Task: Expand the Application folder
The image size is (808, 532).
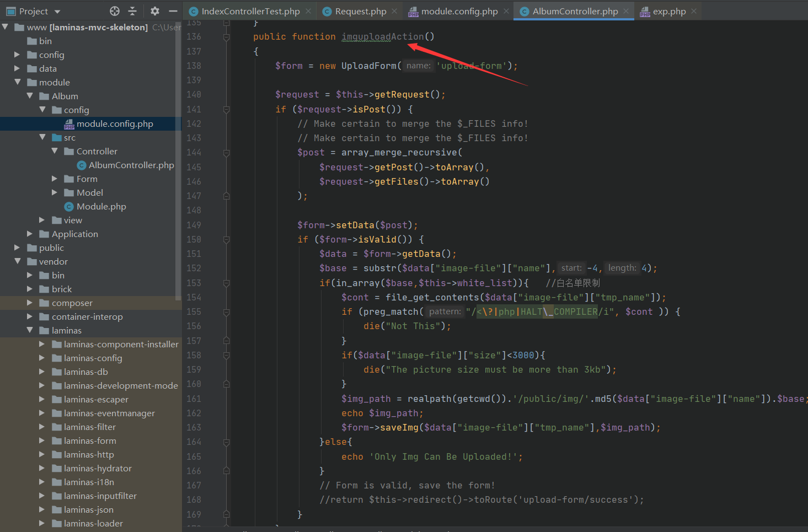Action: 30,234
